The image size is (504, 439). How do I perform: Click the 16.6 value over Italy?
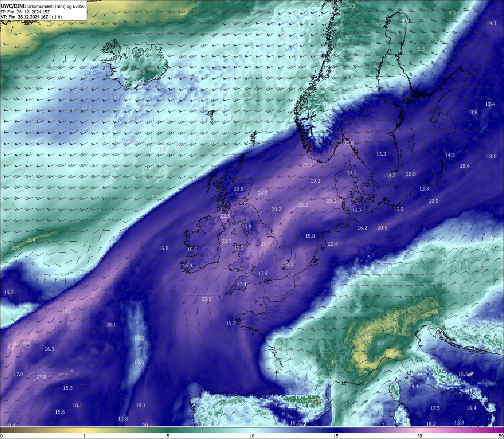[463, 374]
